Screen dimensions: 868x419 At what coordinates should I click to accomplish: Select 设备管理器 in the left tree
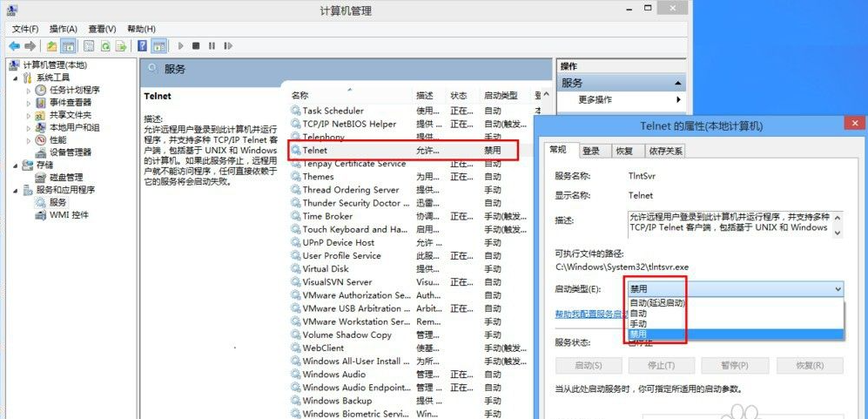70,152
